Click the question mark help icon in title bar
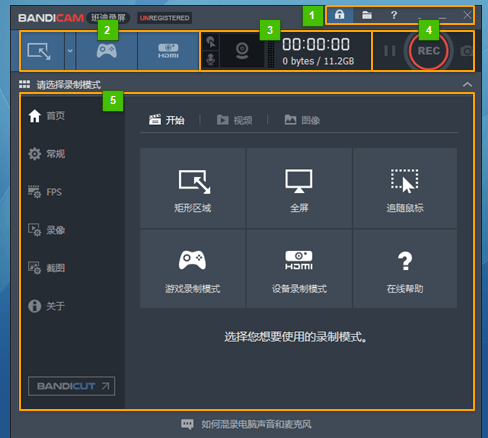 (x=394, y=15)
